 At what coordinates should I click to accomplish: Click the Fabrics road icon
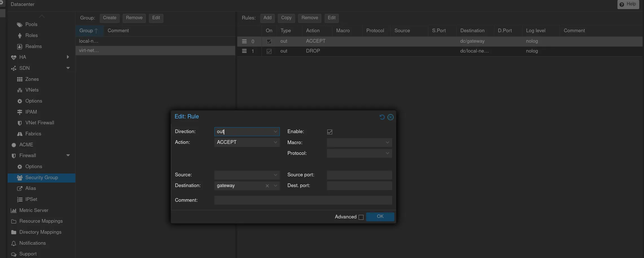[19, 134]
